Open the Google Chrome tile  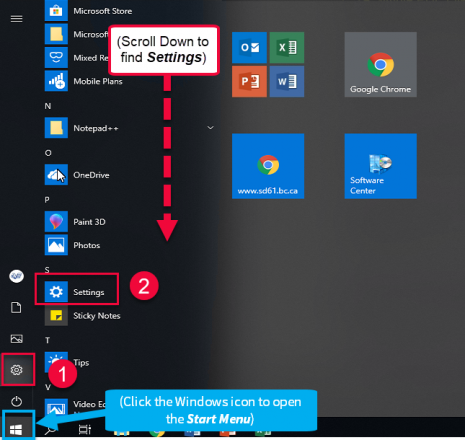(x=380, y=65)
